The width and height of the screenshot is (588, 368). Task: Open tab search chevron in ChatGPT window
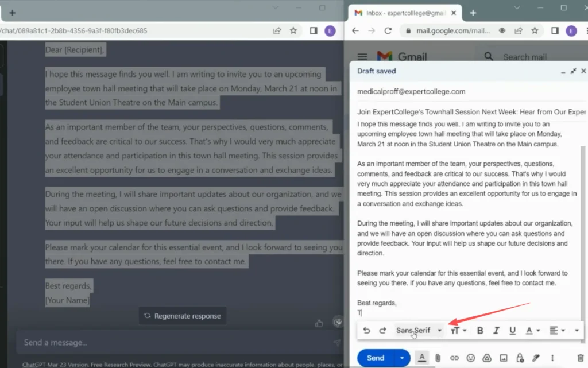tap(275, 8)
